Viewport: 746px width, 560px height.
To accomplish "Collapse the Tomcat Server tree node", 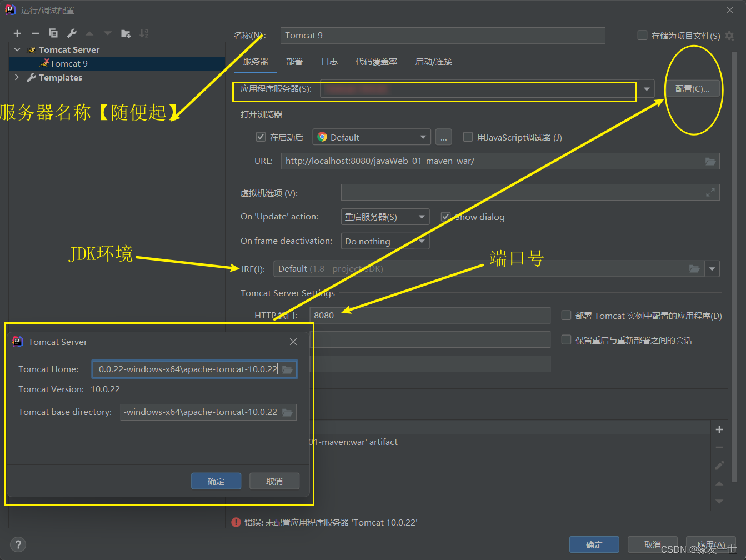I will (x=17, y=49).
